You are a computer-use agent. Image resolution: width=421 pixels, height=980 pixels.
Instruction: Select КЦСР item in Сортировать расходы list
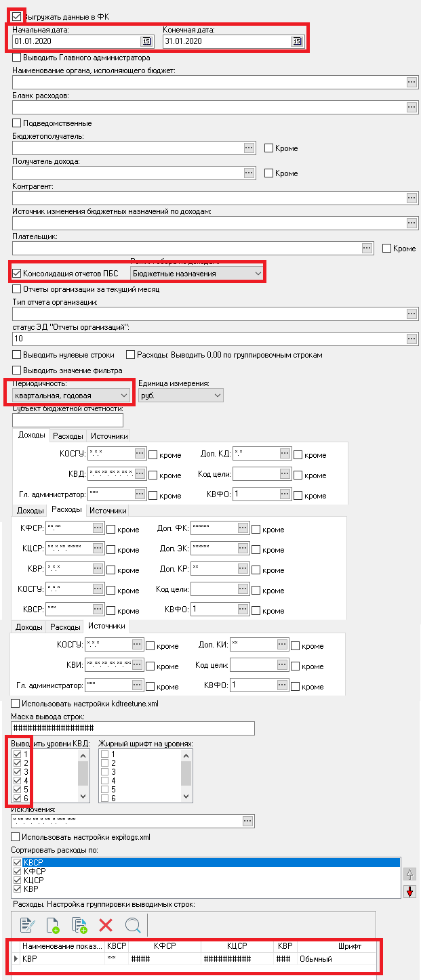[205, 880]
